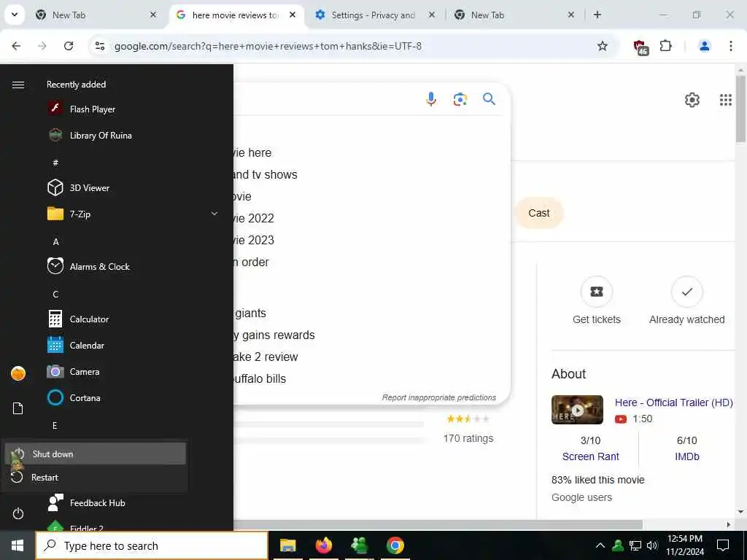Image resolution: width=747 pixels, height=560 pixels.
Task: Select the Cast chip
Action: tap(539, 213)
